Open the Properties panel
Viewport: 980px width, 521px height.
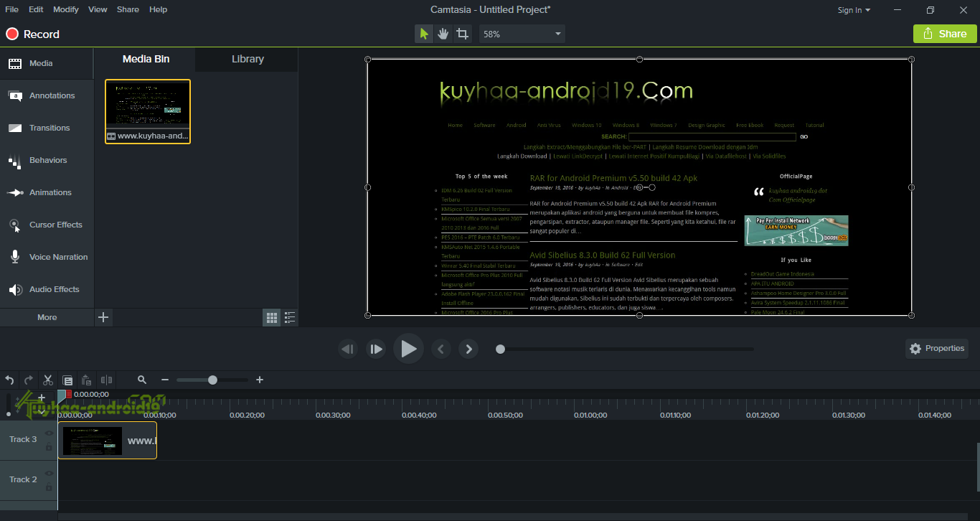(937, 349)
